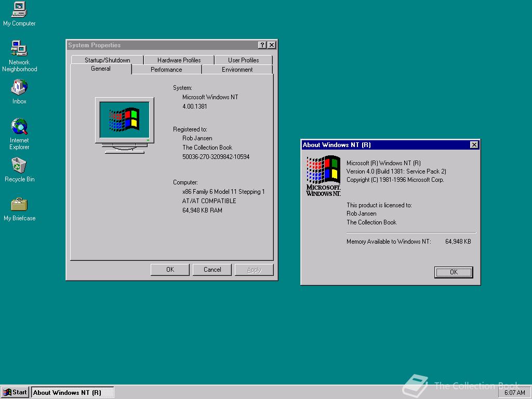Click the About Windows NT taskbar button

[x=73, y=393]
